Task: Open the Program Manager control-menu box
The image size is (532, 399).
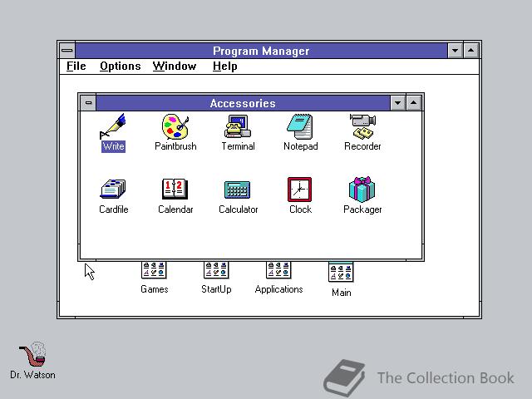Action: point(67,51)
